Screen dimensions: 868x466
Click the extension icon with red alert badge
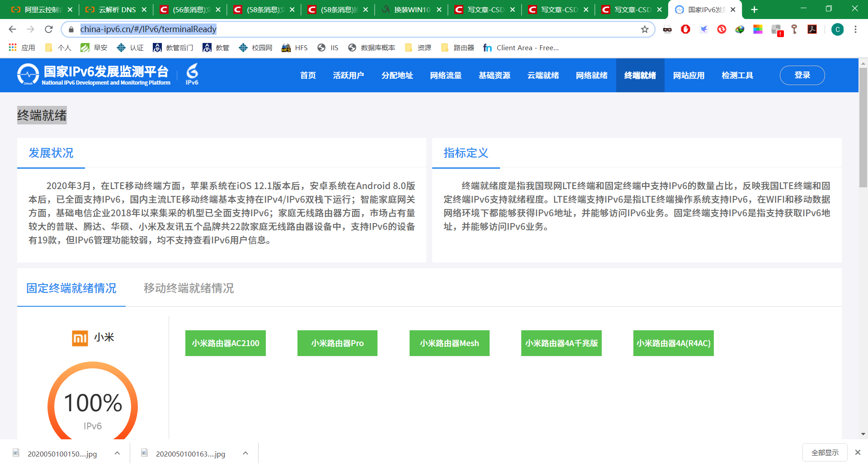coord(777,30)
